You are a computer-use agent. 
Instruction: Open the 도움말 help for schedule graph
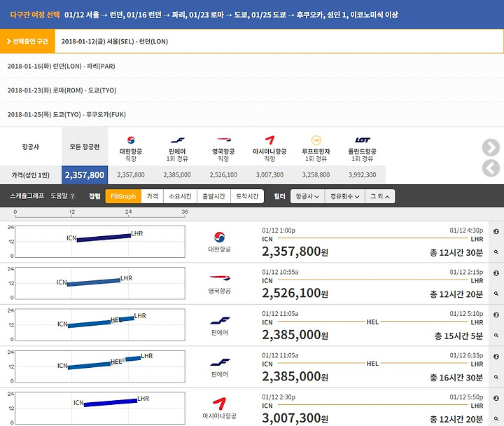click(62, 196)
